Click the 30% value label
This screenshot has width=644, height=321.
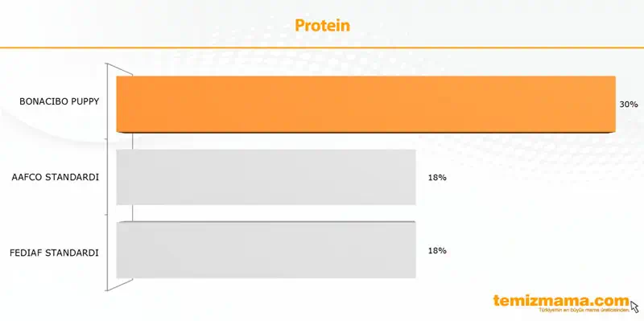pyautogui.click(x=629, y=105)
